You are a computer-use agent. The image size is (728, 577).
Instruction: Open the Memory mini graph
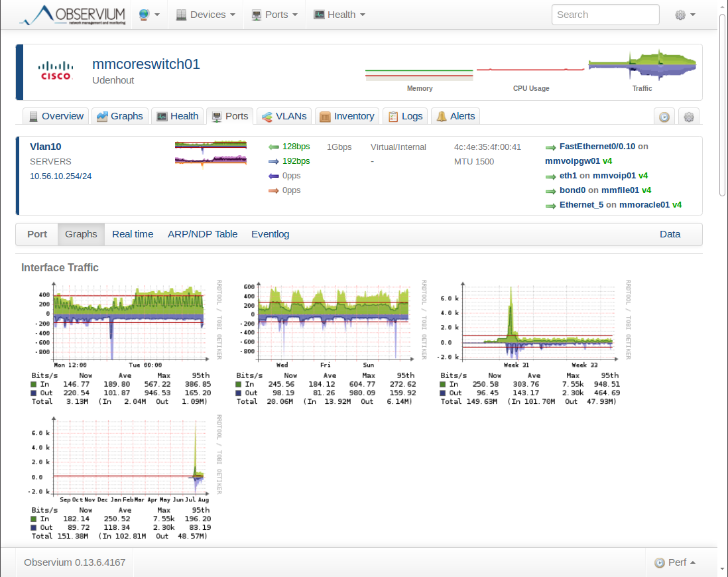coord(419,74)
